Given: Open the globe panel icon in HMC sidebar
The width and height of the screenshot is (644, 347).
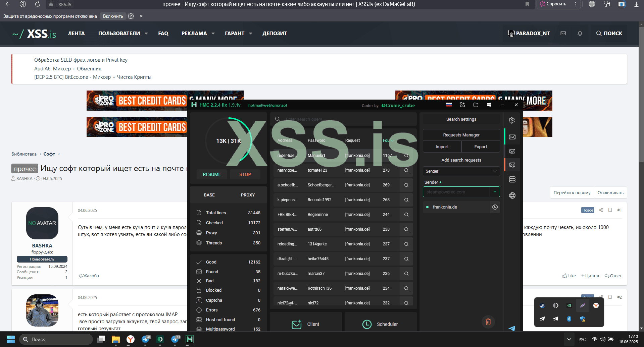Looking at the screenshot, I should 512,195.
